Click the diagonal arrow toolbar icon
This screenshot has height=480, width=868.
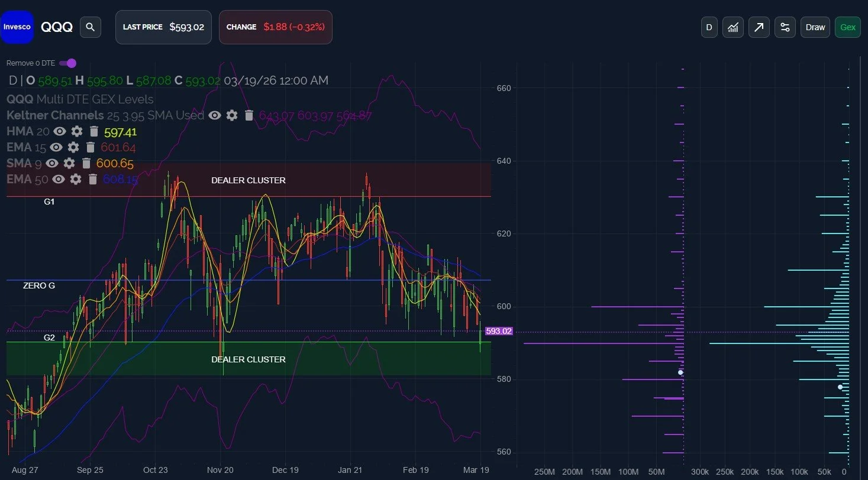tap(759, 27)
